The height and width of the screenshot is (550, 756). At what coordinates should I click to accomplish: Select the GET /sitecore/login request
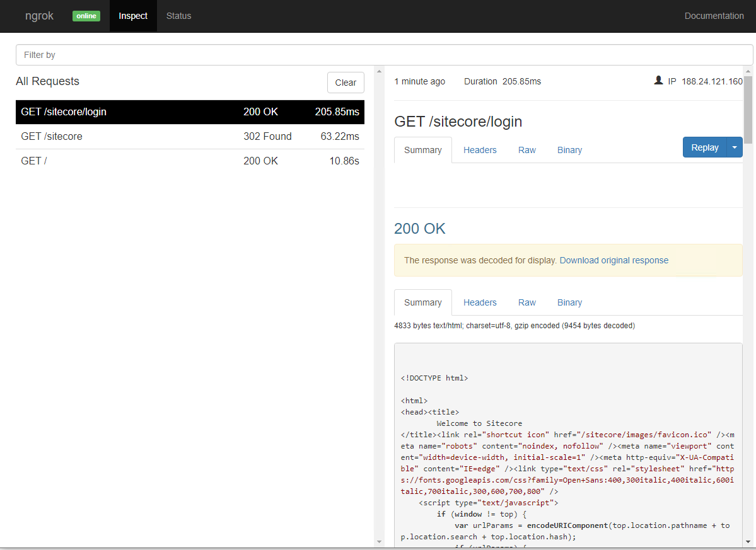pos(190,112)
